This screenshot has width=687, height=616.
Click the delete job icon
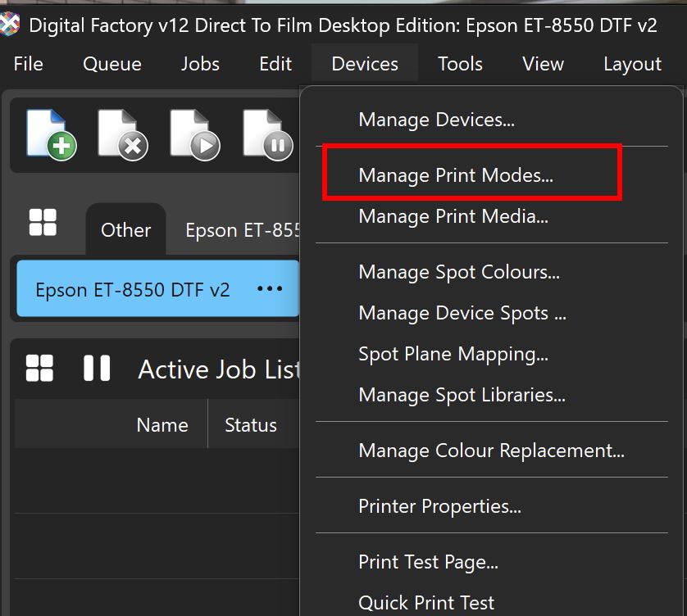(x=123, y=135)
